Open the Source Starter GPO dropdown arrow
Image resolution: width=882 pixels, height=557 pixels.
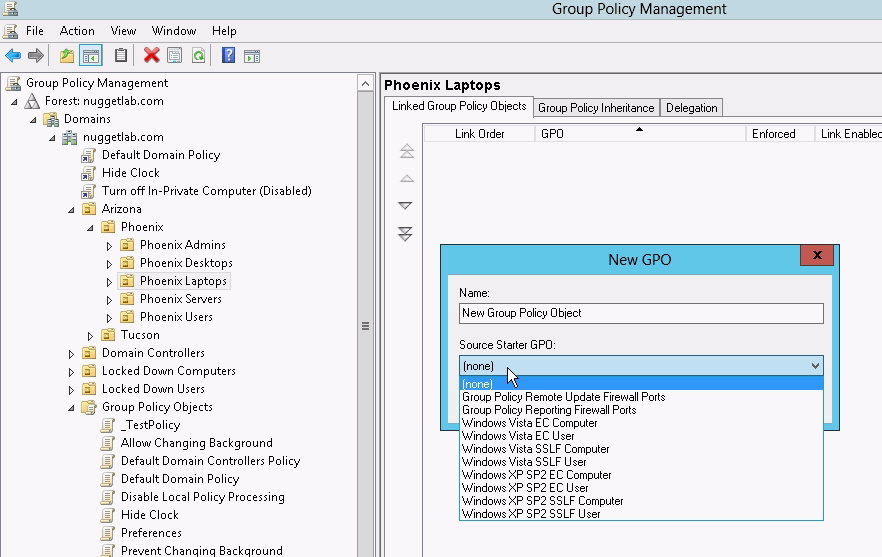point(815,366)
